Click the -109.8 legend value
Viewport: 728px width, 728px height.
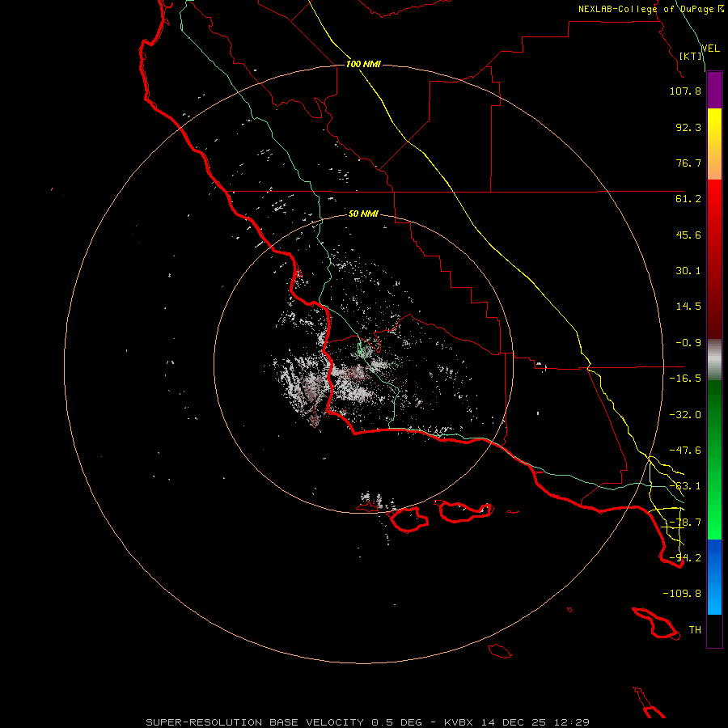click(x=682, y=594)
